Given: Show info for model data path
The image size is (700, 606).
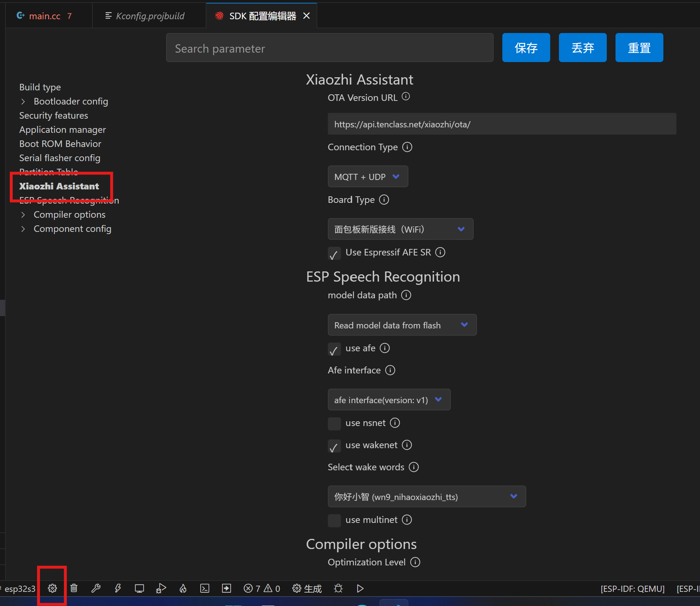Looking at the screenshot, I should point(406,295).
